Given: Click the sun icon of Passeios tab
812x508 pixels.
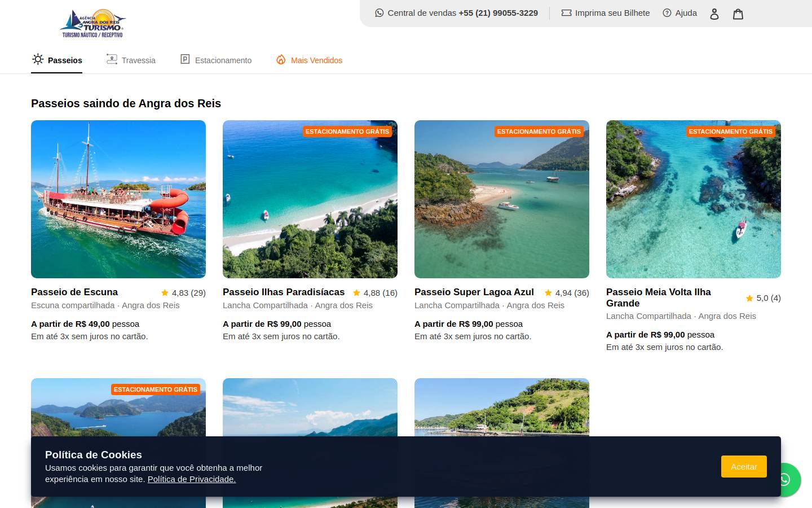Looking at the screenshot, I should click(x=38, y=59).
